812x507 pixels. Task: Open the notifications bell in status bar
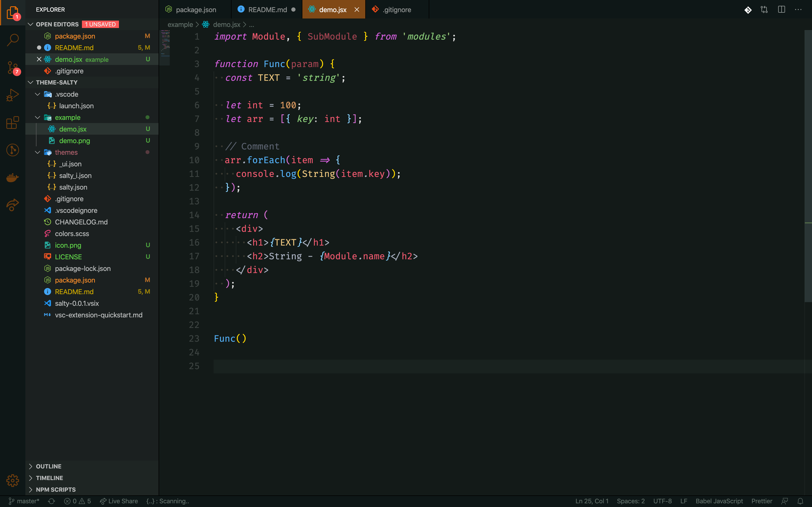pyautogui.click(x=800, y=501)
